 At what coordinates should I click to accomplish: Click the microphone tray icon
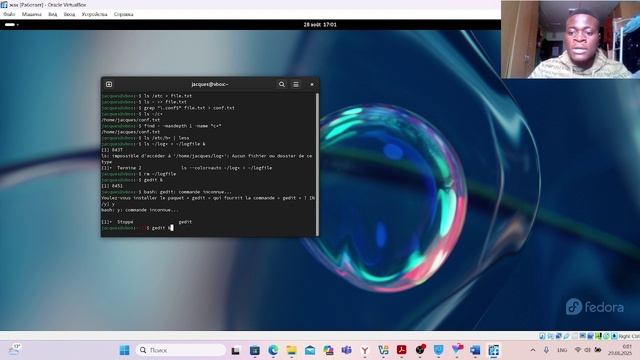(546, 350)
